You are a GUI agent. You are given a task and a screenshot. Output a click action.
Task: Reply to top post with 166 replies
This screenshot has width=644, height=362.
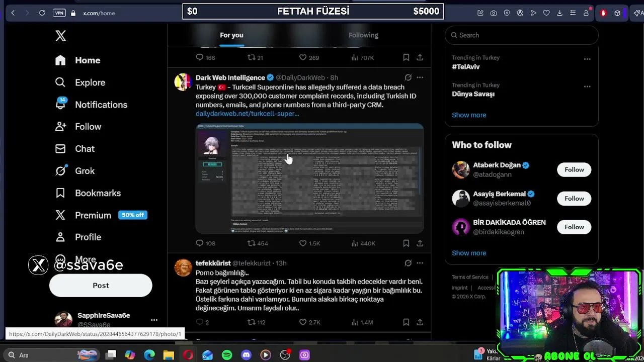point(205,58)
